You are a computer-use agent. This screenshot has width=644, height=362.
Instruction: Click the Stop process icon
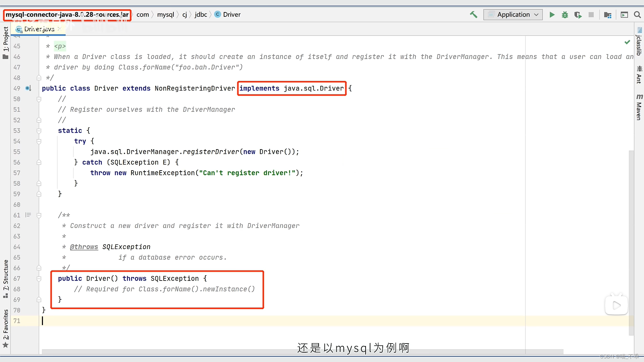click(591, 15)
